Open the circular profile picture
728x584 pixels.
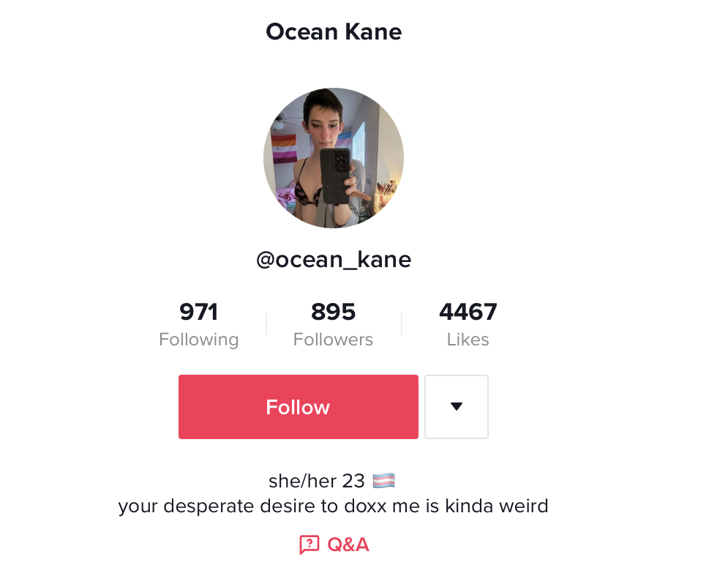coord(334,158)
